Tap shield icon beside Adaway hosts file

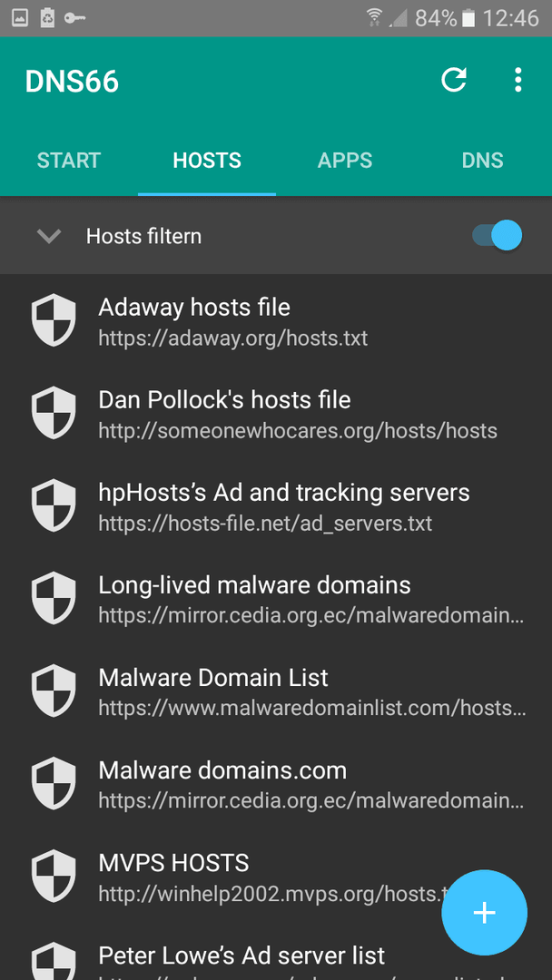pos(54,320)
